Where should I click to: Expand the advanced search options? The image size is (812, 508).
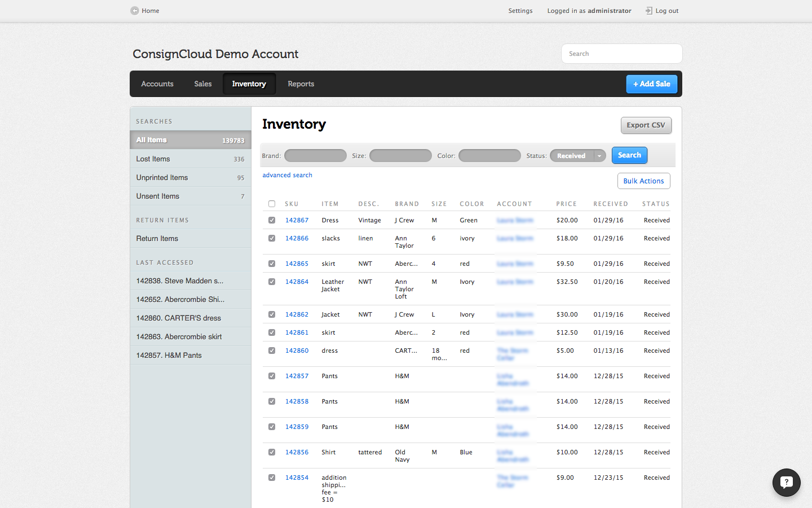tap(287, 175)
